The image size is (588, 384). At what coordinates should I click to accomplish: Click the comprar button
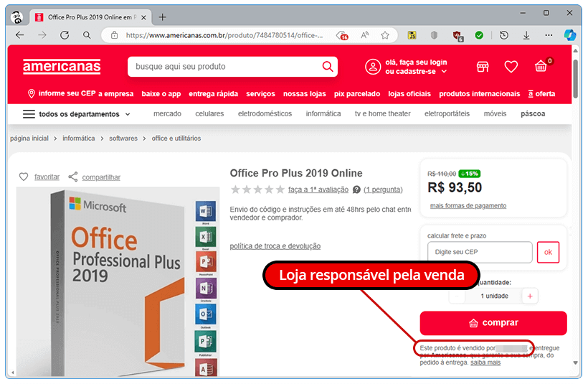click(493, 323)
